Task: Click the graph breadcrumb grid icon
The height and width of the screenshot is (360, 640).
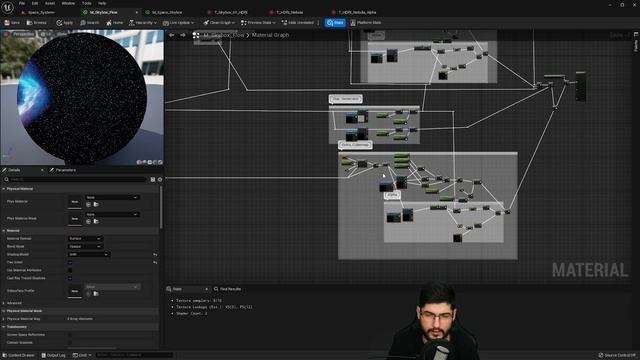Action: [196, 36]
